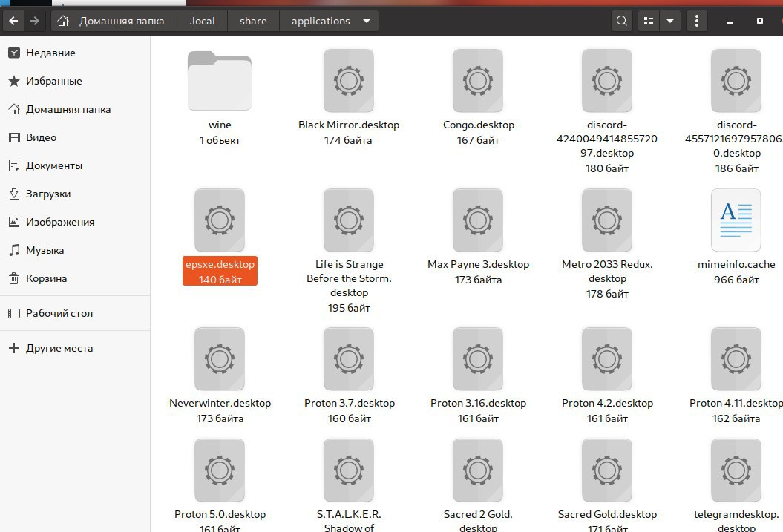Select the Neverwinter.desktop file icon
Viewport: 783px width, 532px height.
pyautogui.click(x=220, y=359)
